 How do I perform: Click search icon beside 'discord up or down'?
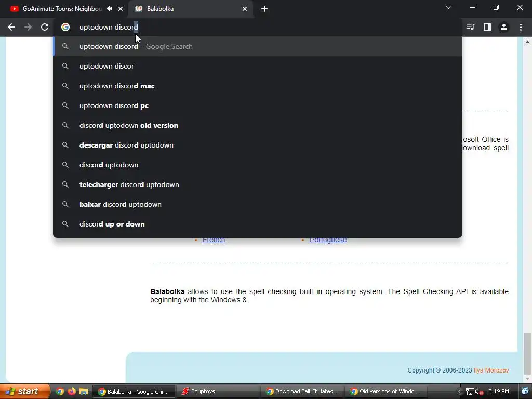(65, 224)
